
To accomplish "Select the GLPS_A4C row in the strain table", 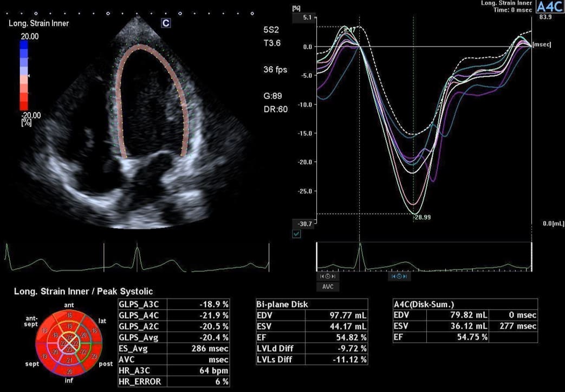I will coord(174,315).
